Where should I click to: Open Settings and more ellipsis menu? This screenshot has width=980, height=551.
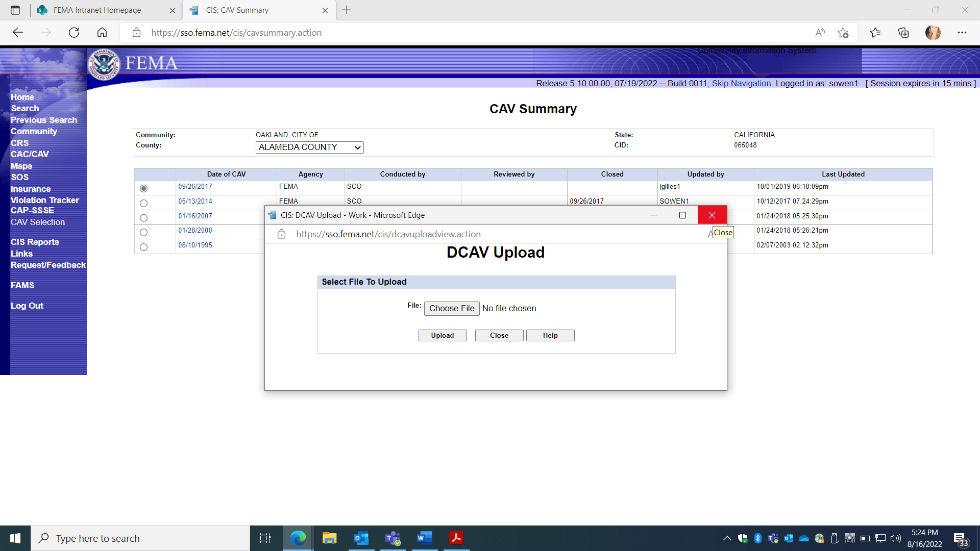[962, 33]
